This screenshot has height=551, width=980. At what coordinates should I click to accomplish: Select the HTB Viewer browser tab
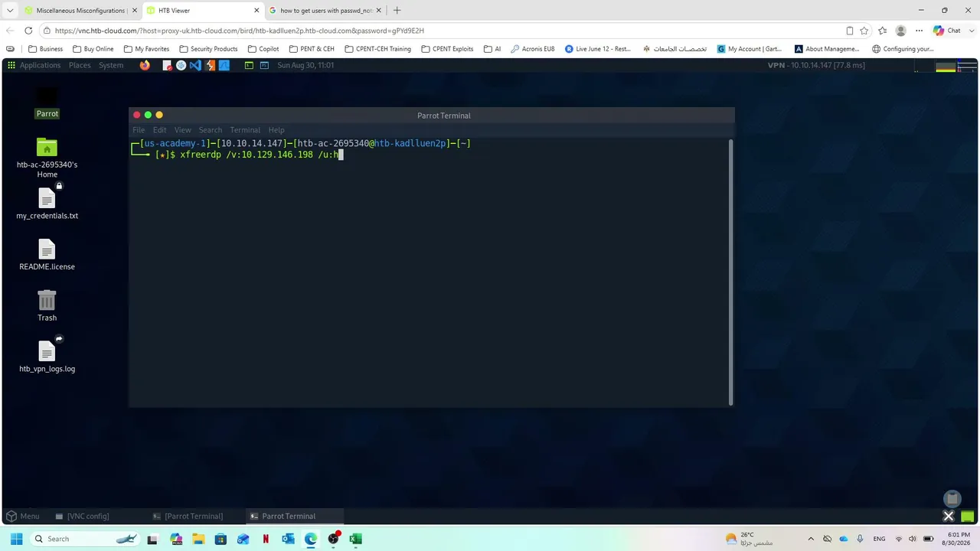click(203, 11)
